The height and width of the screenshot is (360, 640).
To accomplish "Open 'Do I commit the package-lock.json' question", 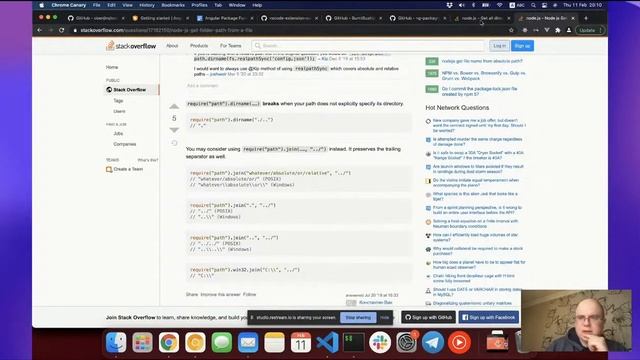I will coord(480,91).
